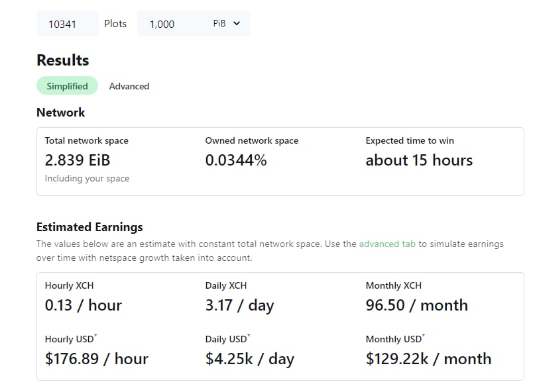Click the Results heading
The height and width of the screenshot is (392, 533).
coord(63,60)
